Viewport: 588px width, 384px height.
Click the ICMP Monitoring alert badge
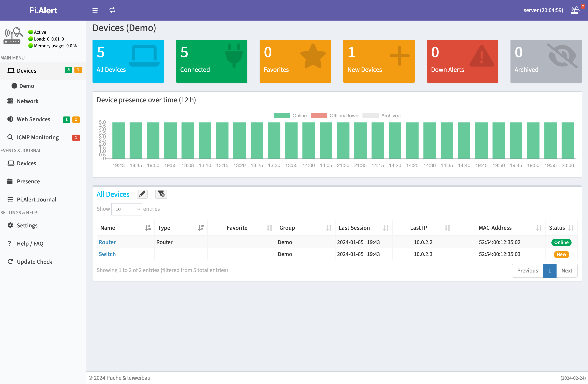(x=76, y=137)
